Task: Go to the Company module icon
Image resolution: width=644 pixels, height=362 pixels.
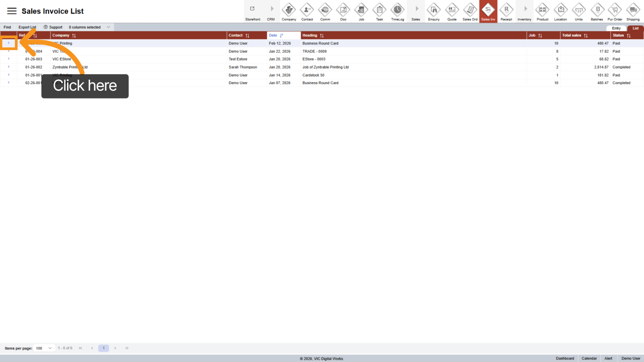Action: click(x=289, y=10)
